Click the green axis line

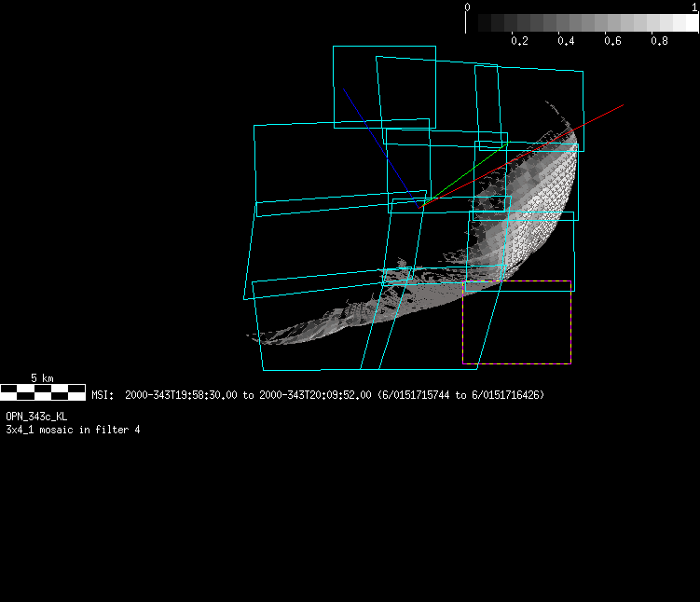(464, 175)
